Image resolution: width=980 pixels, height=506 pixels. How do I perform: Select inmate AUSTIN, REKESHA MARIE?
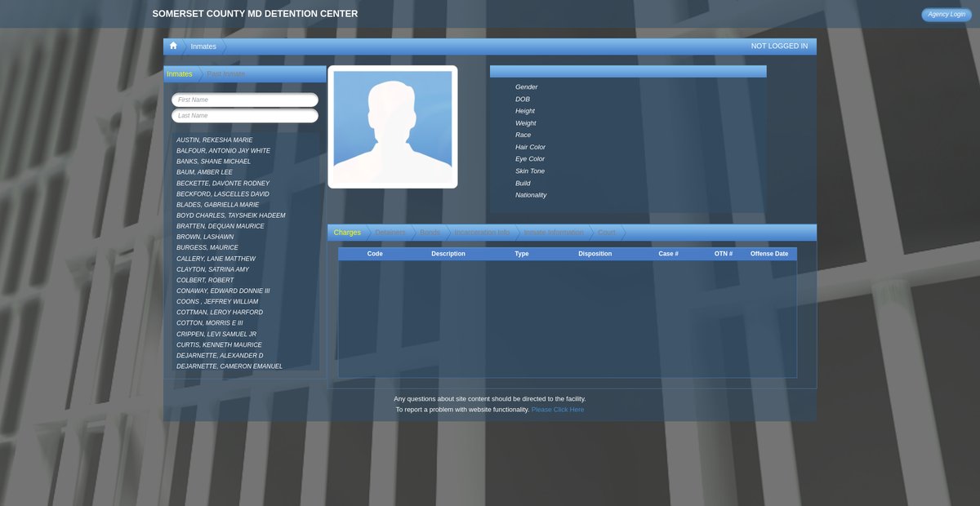pos(215,140)
